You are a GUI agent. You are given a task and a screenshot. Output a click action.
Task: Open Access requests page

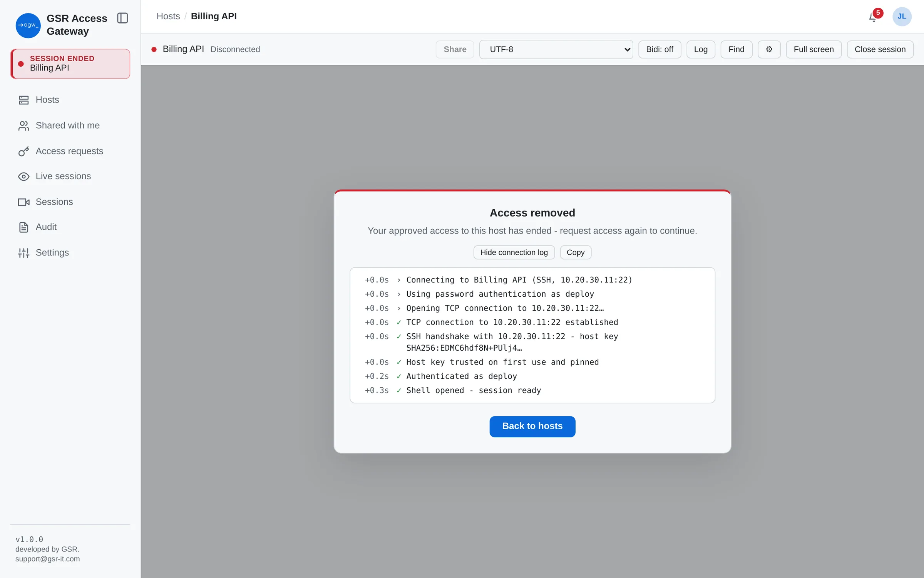(x=69, y=151)
